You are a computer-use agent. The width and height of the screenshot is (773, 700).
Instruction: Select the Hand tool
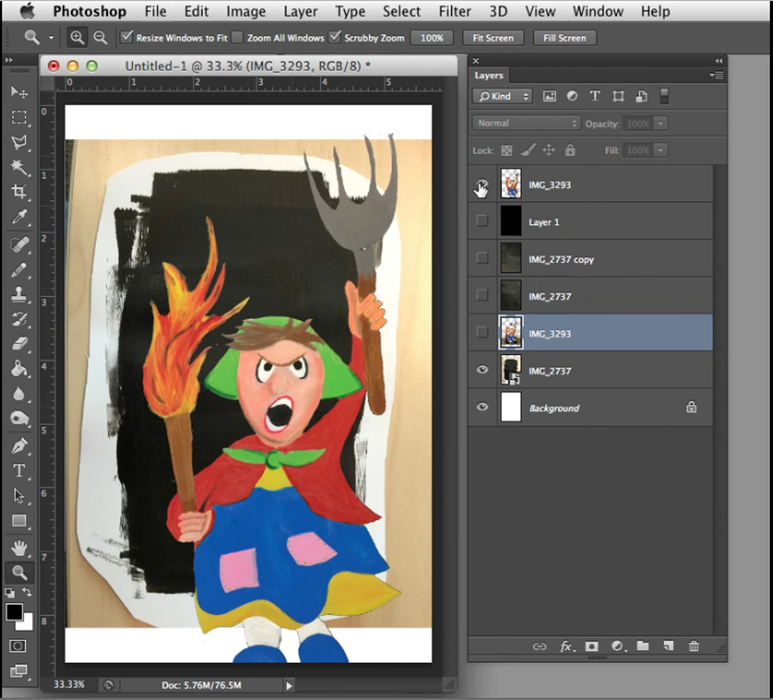pyautogui.click(x=19, y=548)
